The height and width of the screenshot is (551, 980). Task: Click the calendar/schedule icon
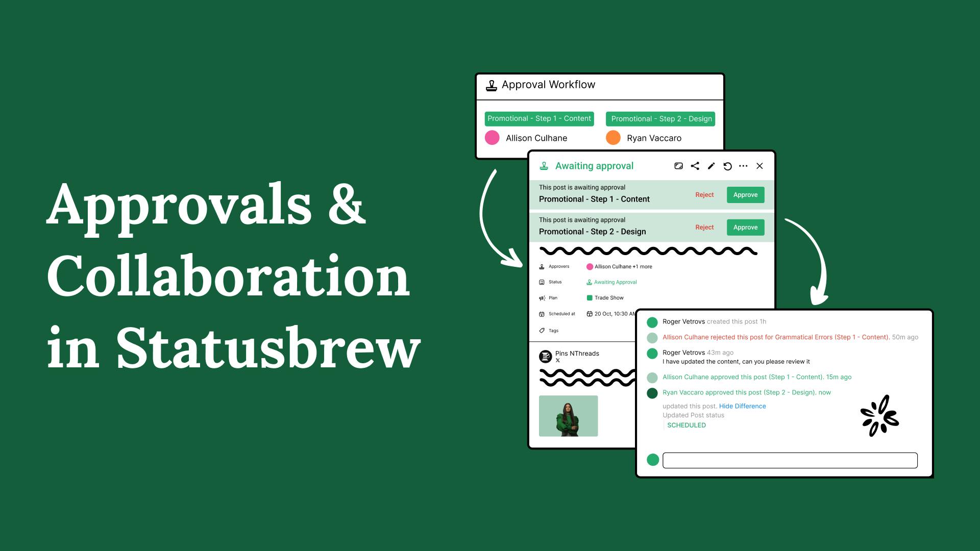click(542, 314)
